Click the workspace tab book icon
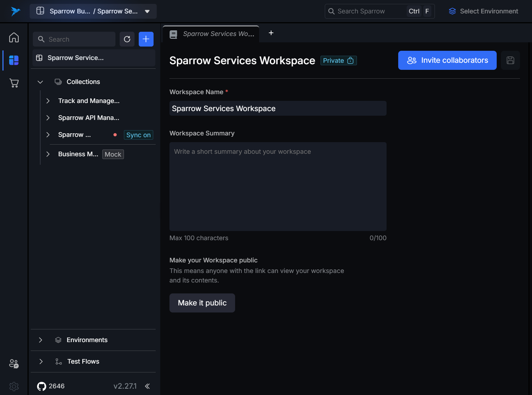 pyautogui.click(x=173, y=34)
